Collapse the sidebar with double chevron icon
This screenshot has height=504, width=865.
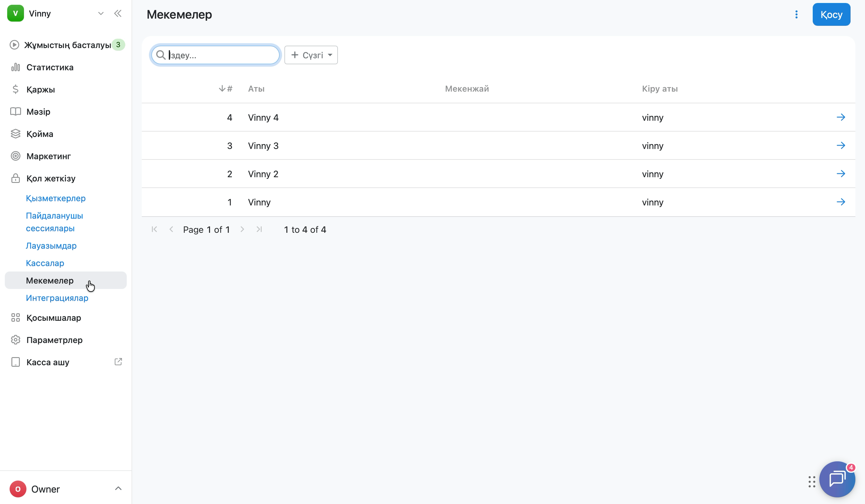118,14
